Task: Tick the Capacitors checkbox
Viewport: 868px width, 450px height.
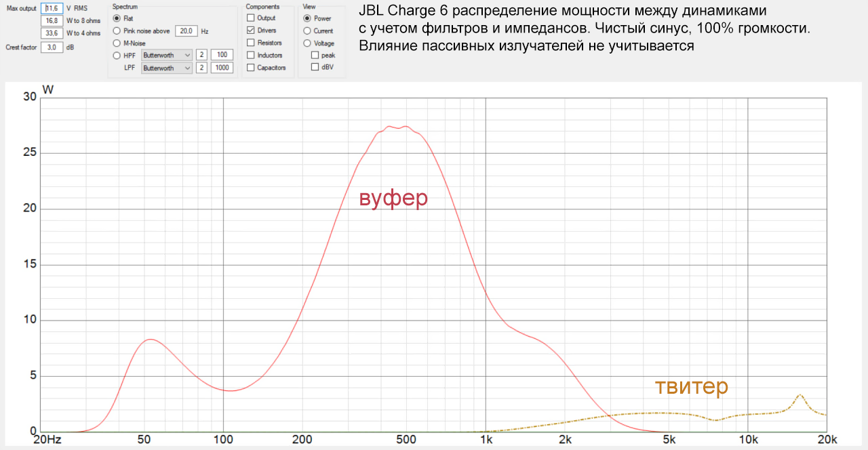Action: 251,68
